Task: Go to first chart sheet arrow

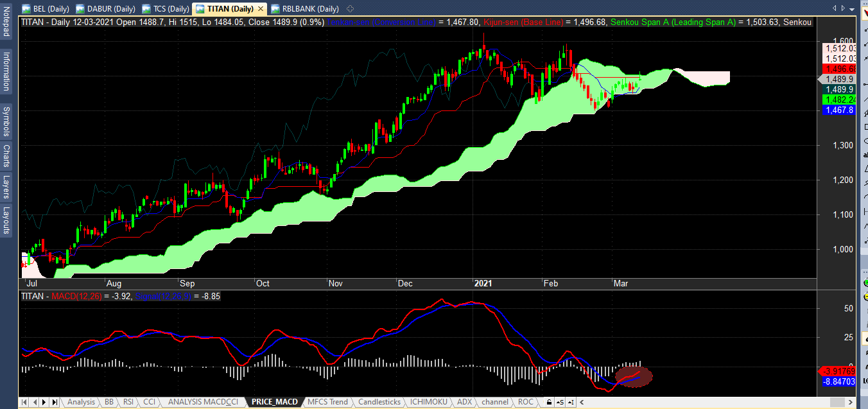Action: pos(24,402)
